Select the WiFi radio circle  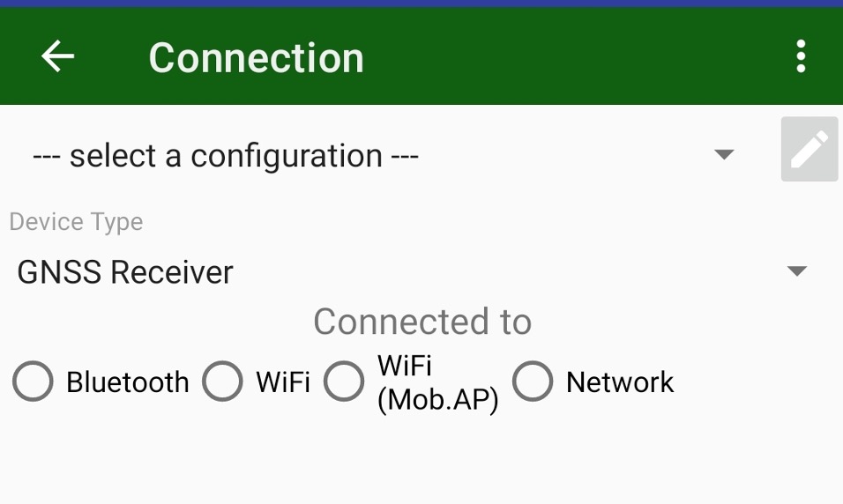pyautogui.click(x=222, y=382)
